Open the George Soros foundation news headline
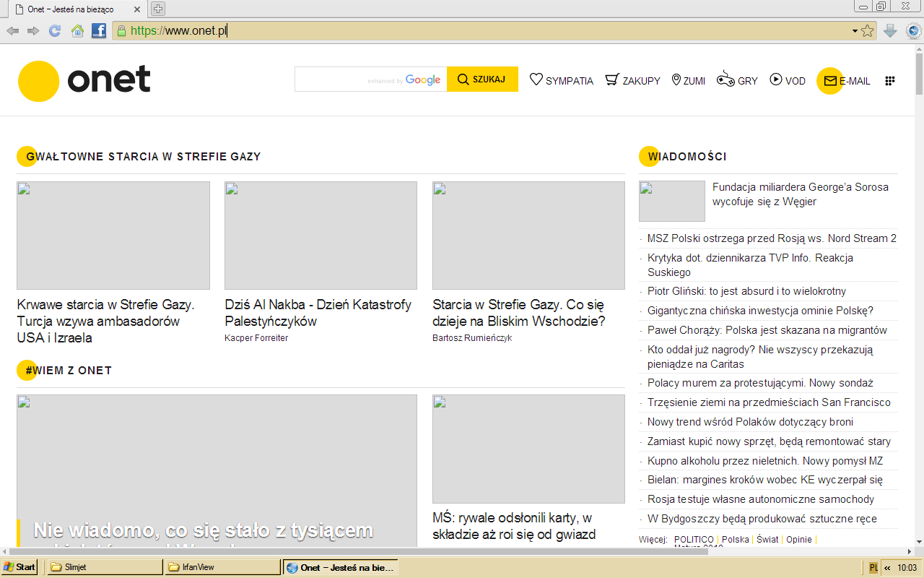The image size is (924, 578). coord(801,194)
